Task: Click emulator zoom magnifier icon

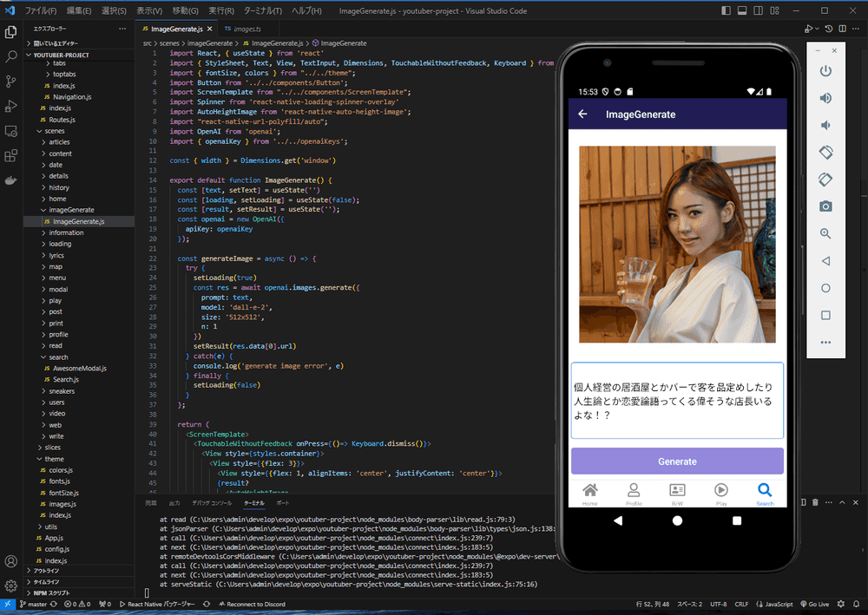Action: pyautogui.click(x=825, y=233)
